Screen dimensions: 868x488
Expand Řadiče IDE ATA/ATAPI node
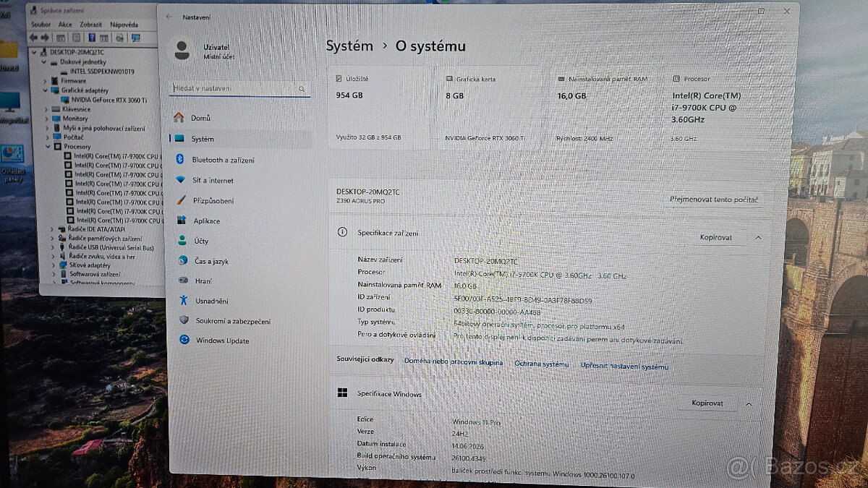tap(53, 229)
